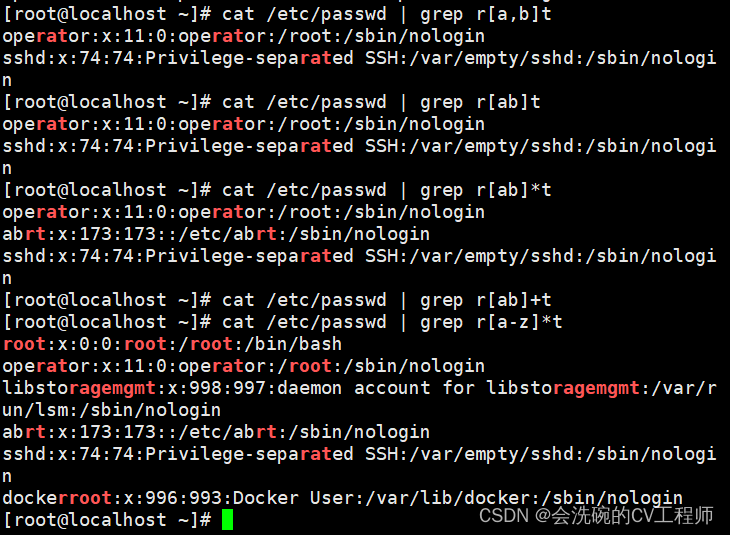Click the root:x:0:0 bash output line
Screen dimensions: 730x535
click(172, 344)
